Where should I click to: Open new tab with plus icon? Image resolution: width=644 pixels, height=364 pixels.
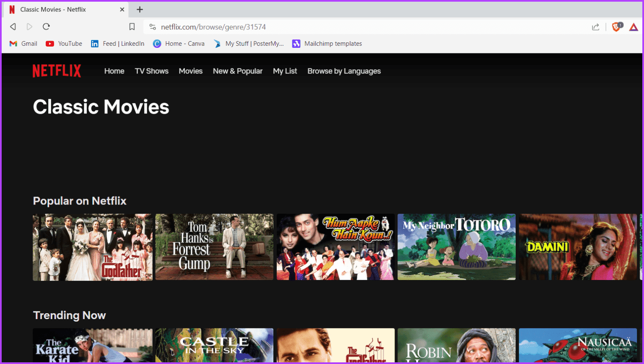(x=140, y=9)
